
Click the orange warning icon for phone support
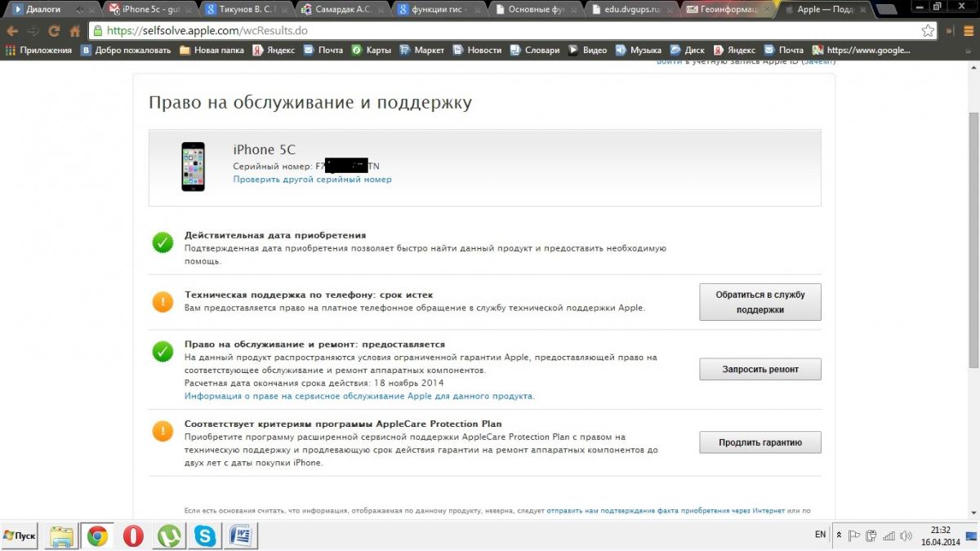coord(163,301)
